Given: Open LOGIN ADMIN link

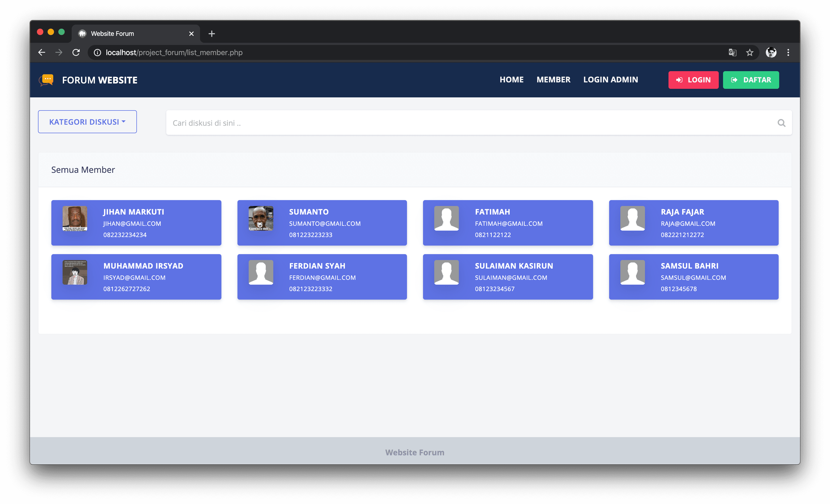Looking at the screenshot, I should pyautogui.click(x=610, y=79).
